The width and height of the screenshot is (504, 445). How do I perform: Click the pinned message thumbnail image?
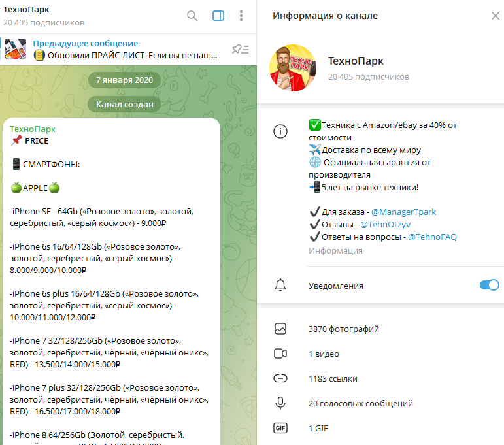[16, 49]
